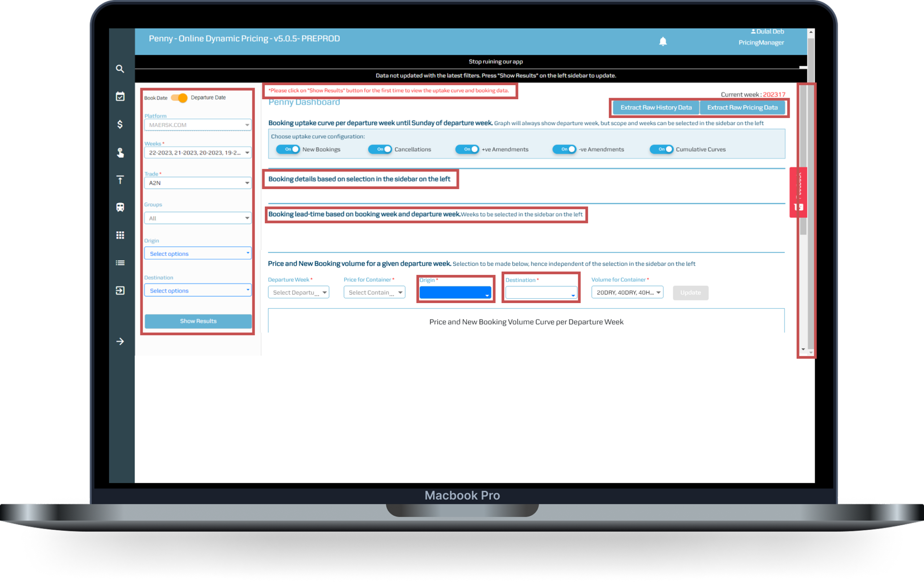The width and height of the screenshot is (924, 582).
Task: Select the dollar sign pricing icon
Action: tap(120, 124)
